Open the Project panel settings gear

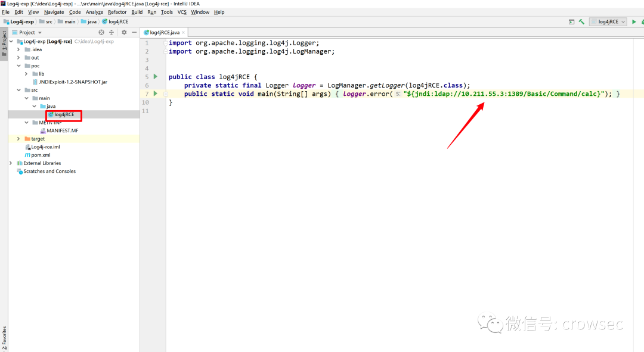click(124, 32)
